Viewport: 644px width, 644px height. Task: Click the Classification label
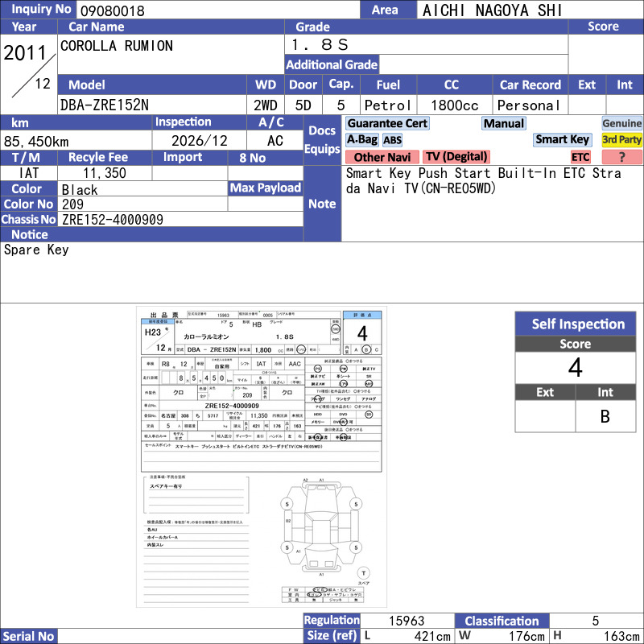pos(502,621)
